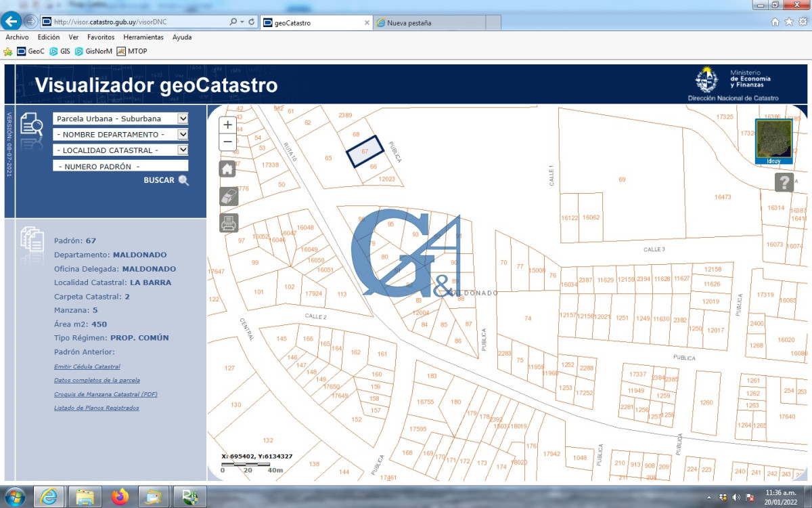This screenshot has width=812, height=508.
Task: Open the NOMBRE DEPARTAMENTO dropdown
Action: [182, 134]
